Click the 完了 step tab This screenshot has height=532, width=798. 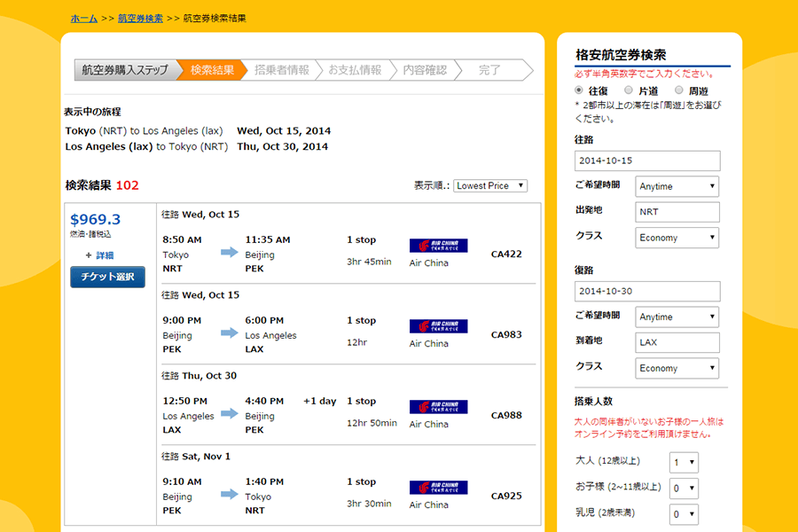coord(489,70)
